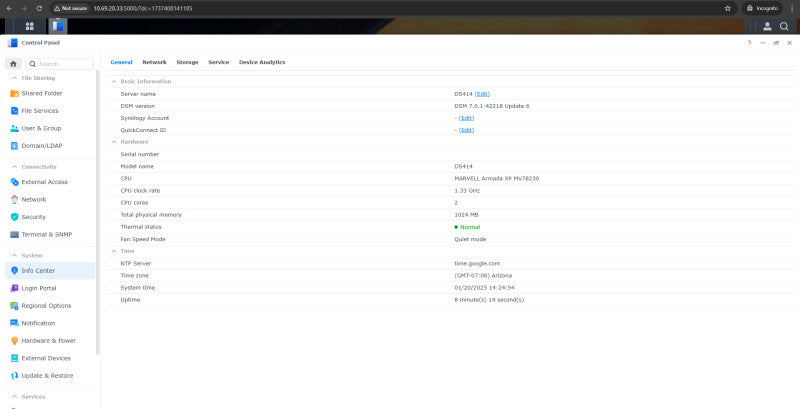This screenshot has height=409, width=800.
Task: Click the File Services icon
Action: (14, 111)
